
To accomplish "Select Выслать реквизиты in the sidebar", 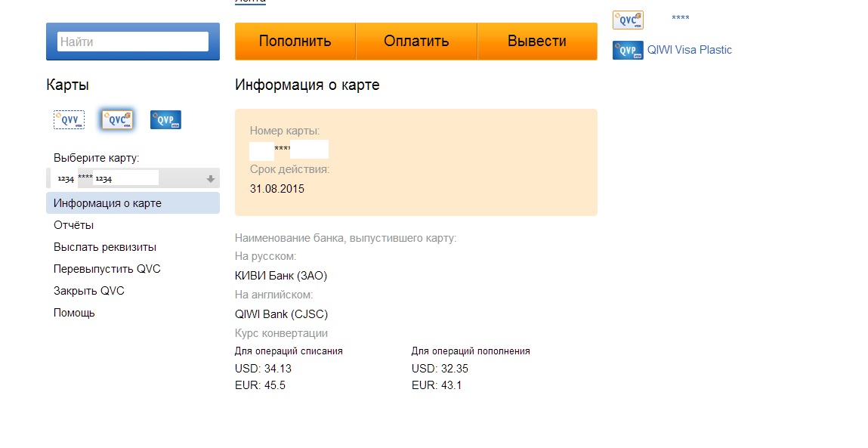I will (104, 247).
